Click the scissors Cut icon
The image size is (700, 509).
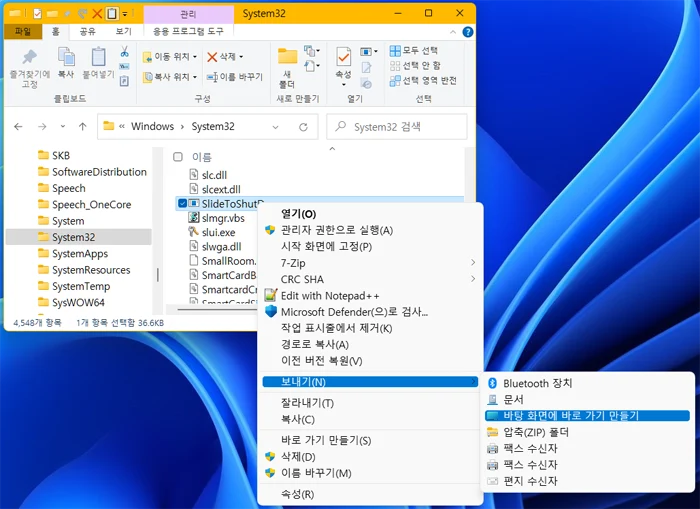[125, 51]
